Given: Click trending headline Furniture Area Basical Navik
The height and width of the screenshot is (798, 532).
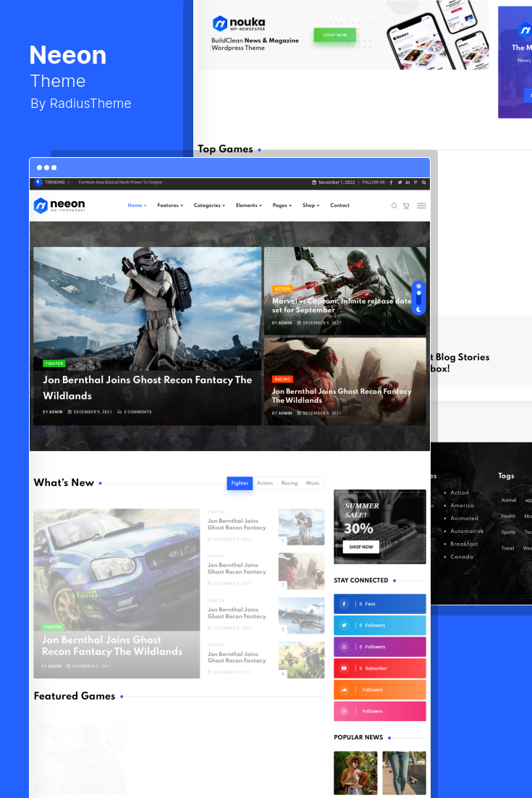Looking at the screenshot, I should coord(121,182).
